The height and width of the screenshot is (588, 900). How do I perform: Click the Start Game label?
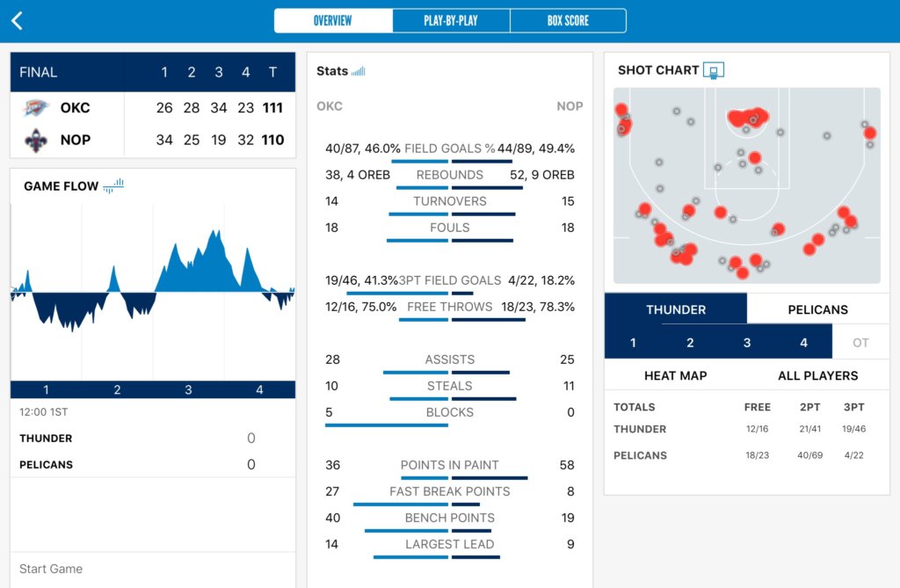51,569
